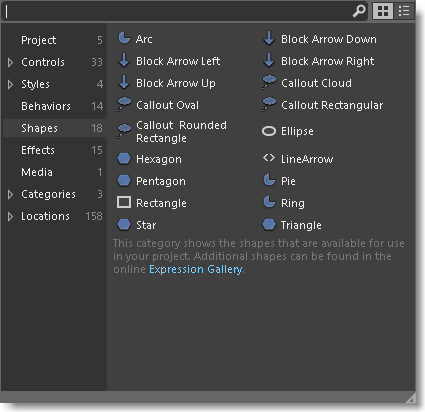Switch to grid view mode

382,11
